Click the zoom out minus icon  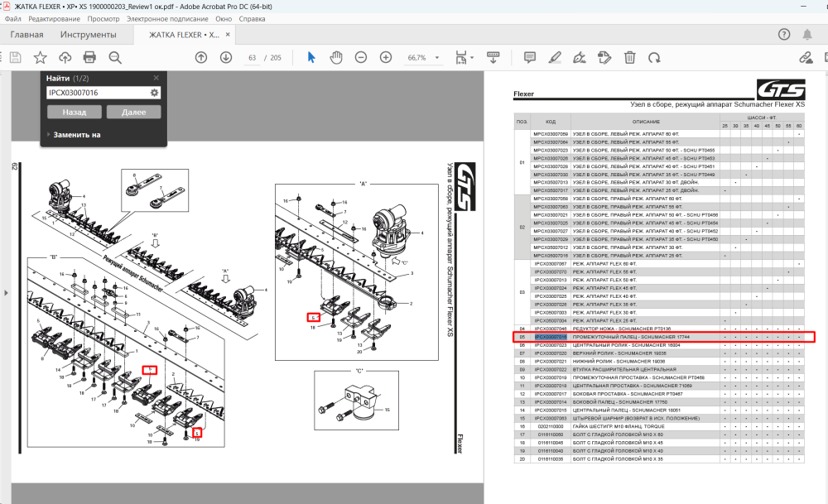click(x=361, y=58)
